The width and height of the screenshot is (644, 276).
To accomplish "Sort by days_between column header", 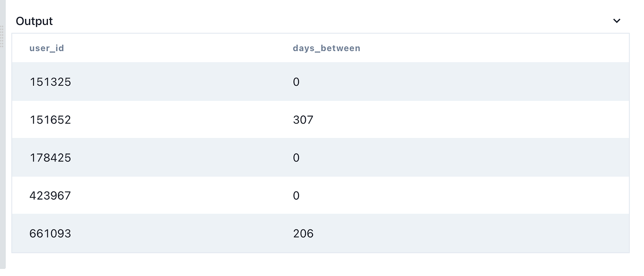I will coord(326,48).
